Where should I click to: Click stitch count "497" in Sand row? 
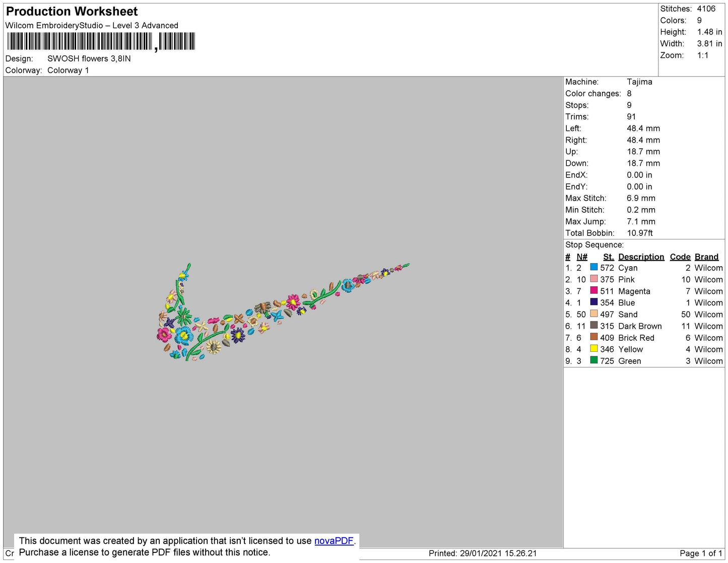pos(607,315)
